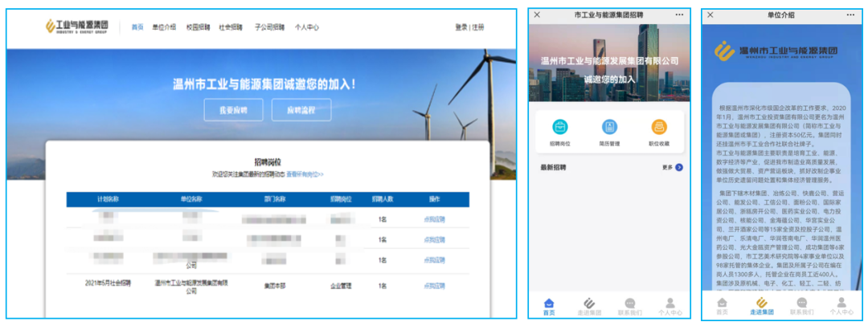Click 最新招聘 heading in mobile page
Viewport: 868px width, 326px height.
553,167
